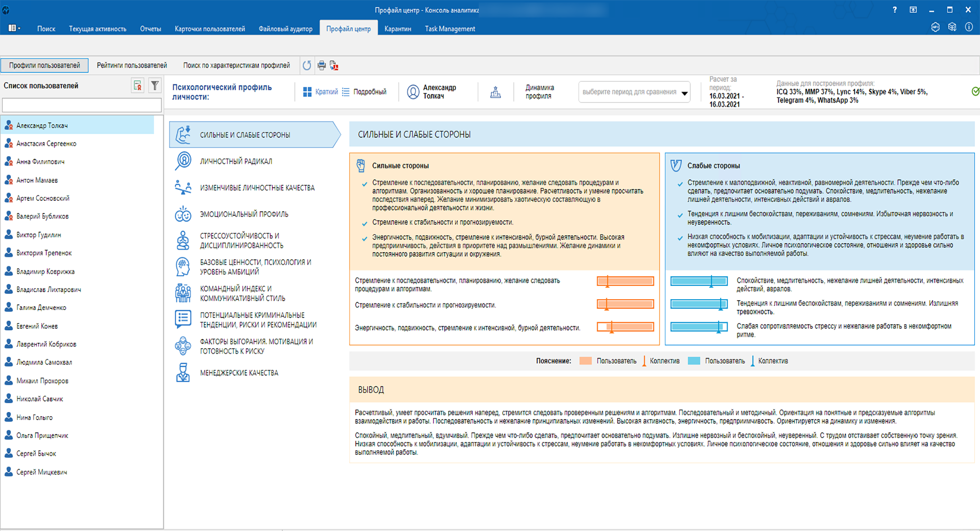This screenshot has height=531, width=980.
Task: Refresh the profile data view
Action: click(307, 65)
